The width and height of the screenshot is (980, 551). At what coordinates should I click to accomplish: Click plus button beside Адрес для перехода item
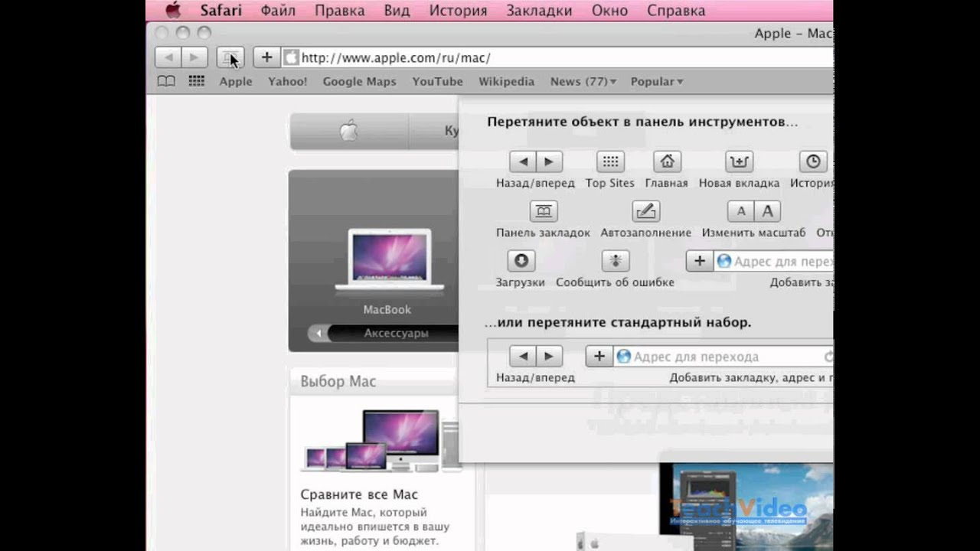pos(699,261)
